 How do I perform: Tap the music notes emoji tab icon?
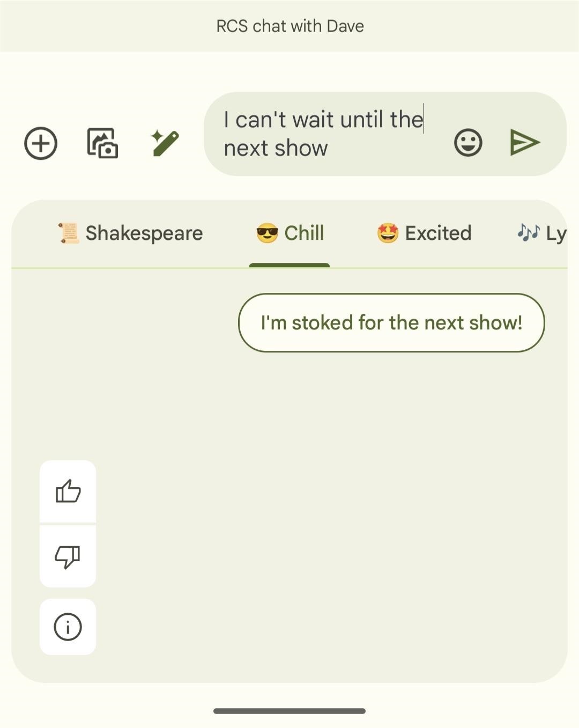(x=528, y=232)
